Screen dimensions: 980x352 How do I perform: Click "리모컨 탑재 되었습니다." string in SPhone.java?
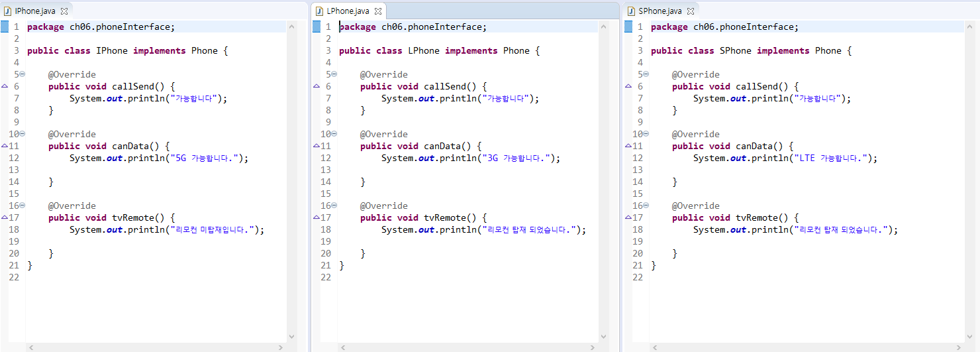pos(841,229)
